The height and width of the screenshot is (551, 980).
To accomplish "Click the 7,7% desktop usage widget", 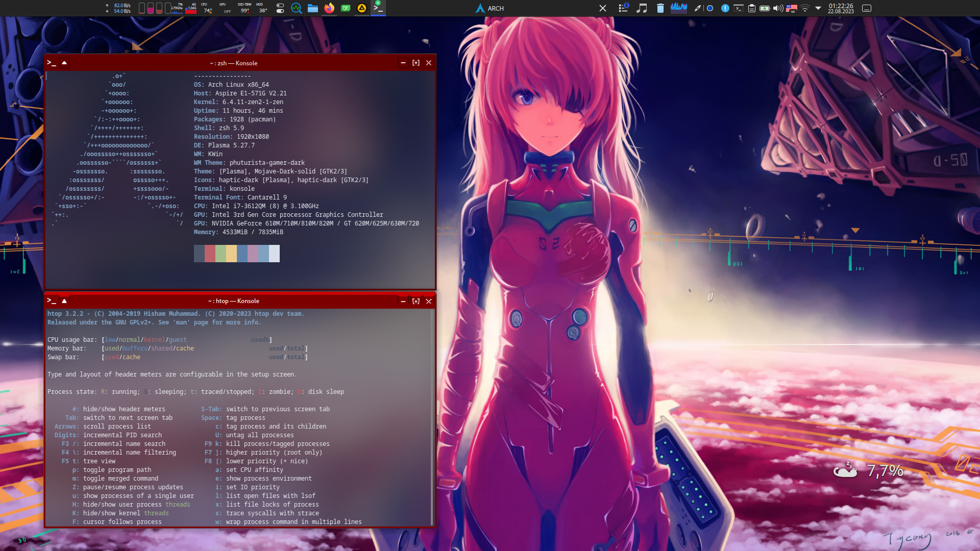I will click(x=868, y=470).
